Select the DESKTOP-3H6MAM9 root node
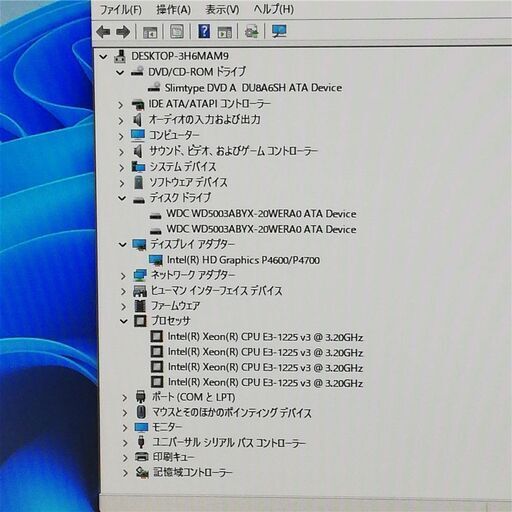The width and height of the screenshot is (512, 512). (x=180, y=56)
